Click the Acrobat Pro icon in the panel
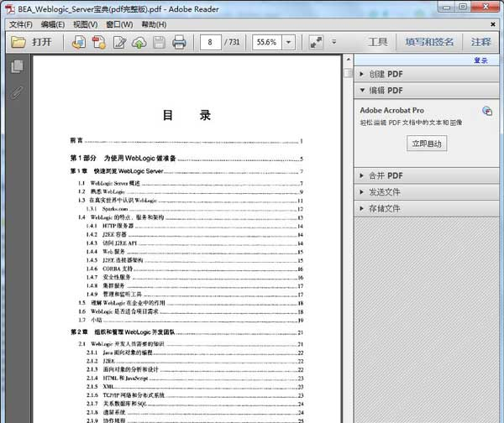This screenshot has height=423, width=504. point(487,111)
